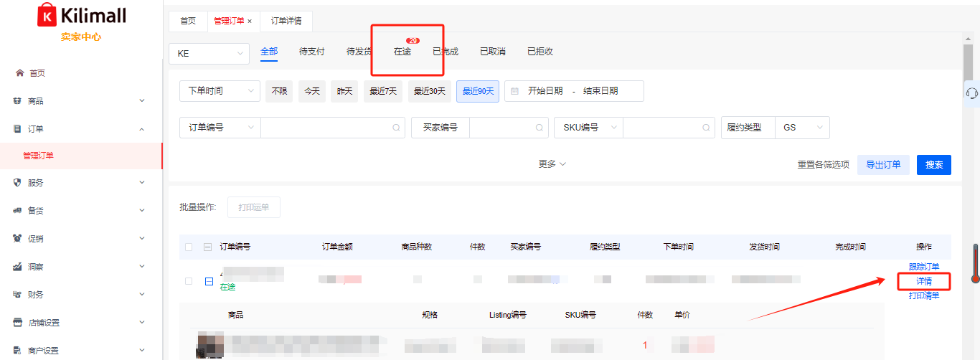Click the 备货 truck icon

coord(18,211)
